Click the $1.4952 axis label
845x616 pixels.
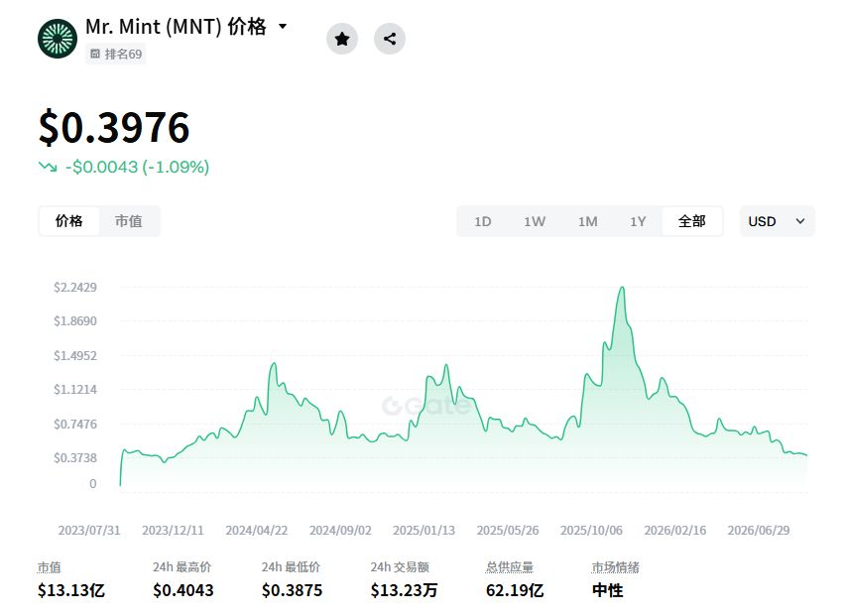tap(75, 356)
